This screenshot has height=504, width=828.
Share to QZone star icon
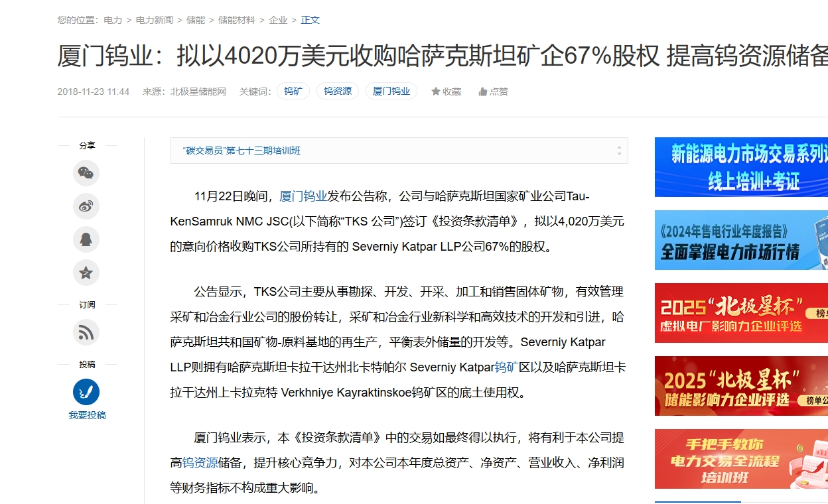(x=86, y=273)
